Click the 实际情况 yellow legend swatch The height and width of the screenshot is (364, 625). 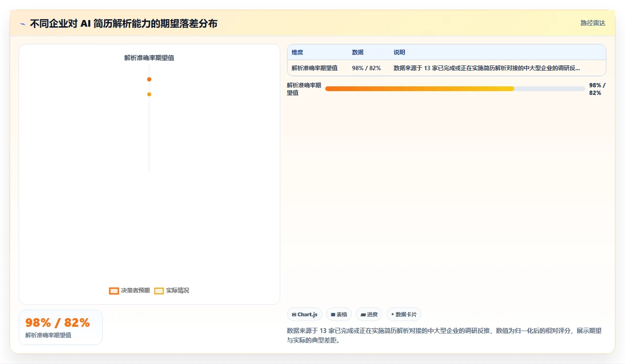point(159,291)
